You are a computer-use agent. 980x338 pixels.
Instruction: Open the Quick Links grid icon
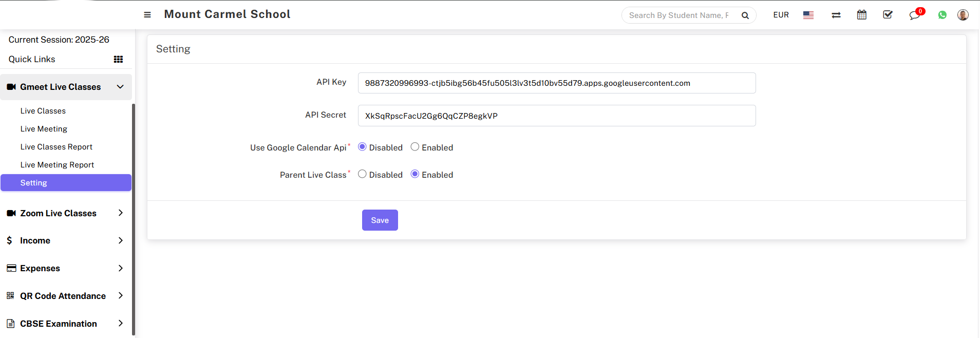point(118,60)
